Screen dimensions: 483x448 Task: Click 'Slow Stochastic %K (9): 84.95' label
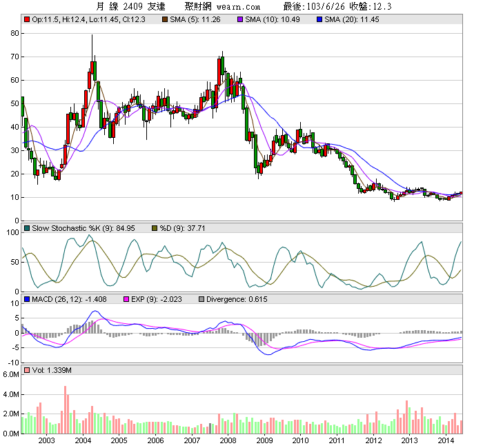(x=83, y=228)
